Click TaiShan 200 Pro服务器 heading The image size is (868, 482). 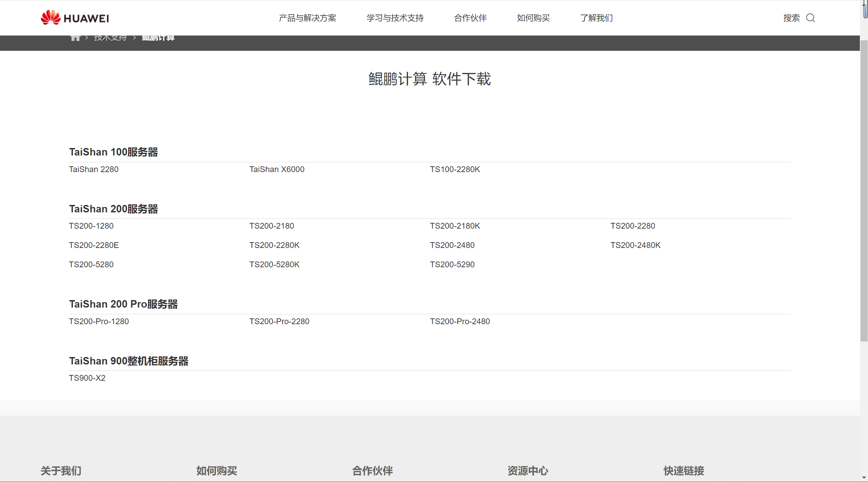click(123, 304)
